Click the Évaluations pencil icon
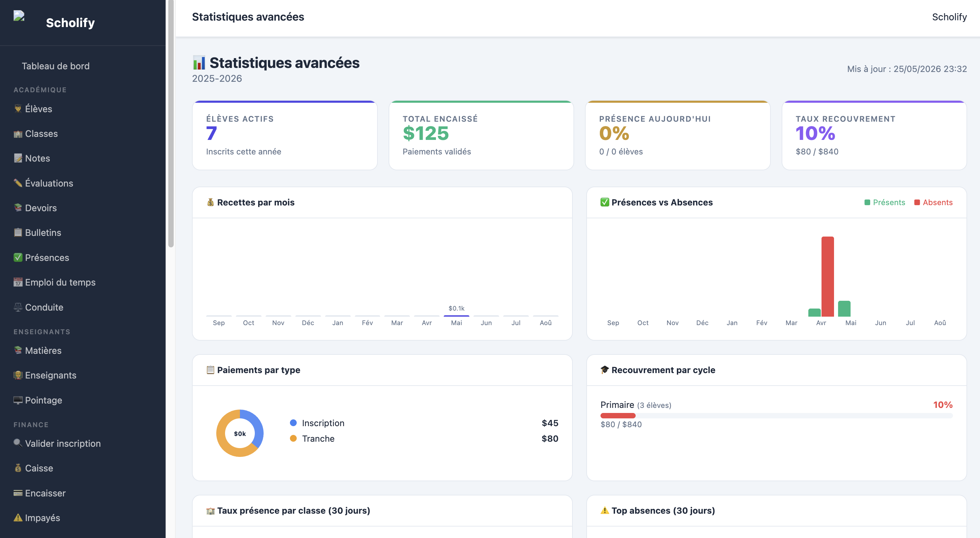 click(18, 183)
